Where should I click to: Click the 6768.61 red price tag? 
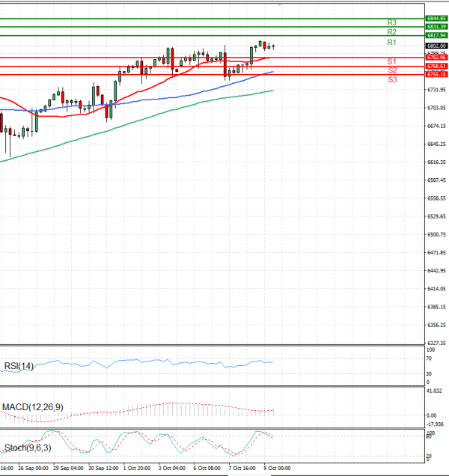(436, 67)
